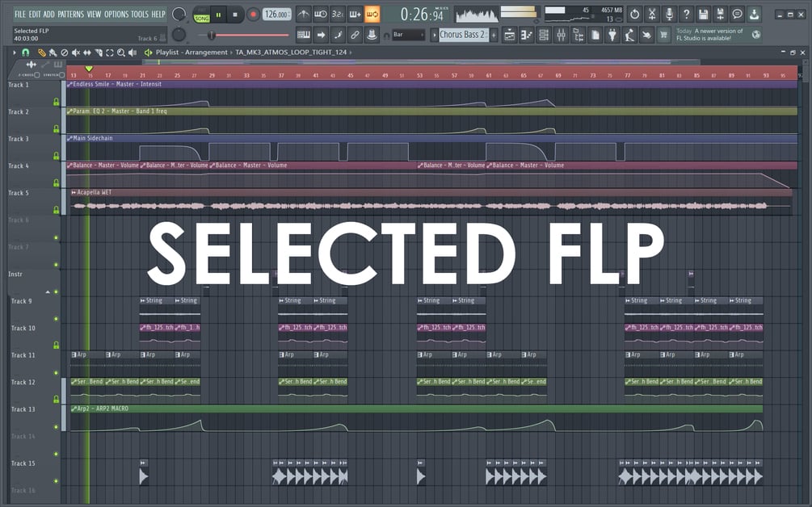
Task: Open the playlist options menu arrow
Action: point(14,52)
